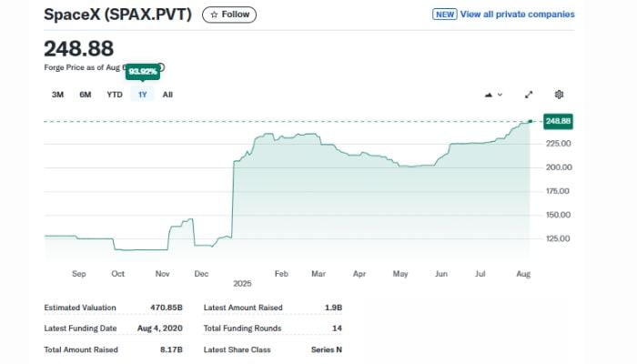Show the All time range
This screenshot has width=637, height=364.
coord(167,95)
